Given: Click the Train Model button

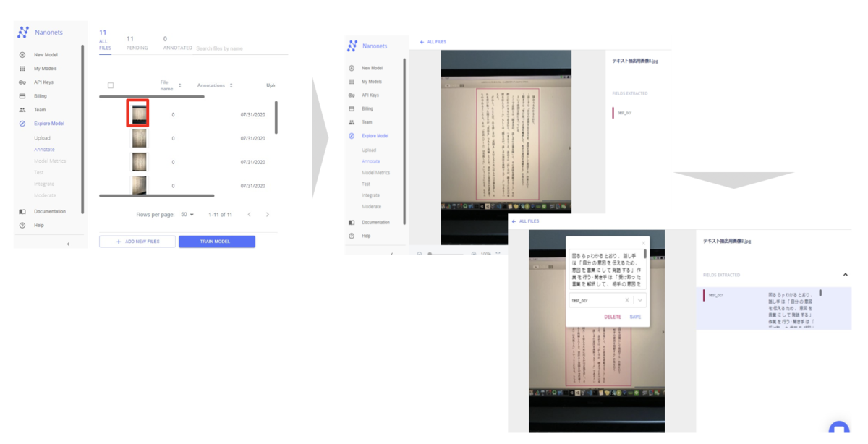Looking at the screenshot, I should (x=217, y=242).
